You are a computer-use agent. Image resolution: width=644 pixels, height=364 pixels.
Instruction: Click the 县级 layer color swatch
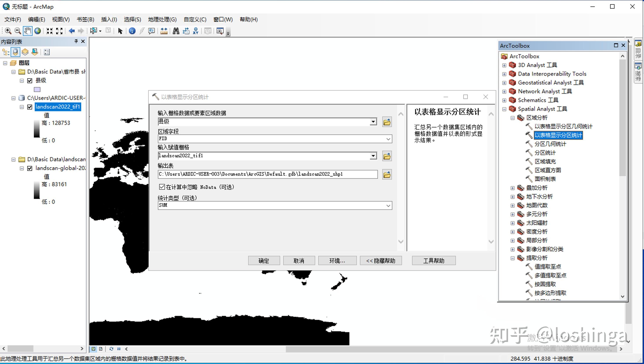tap(37, 89)
